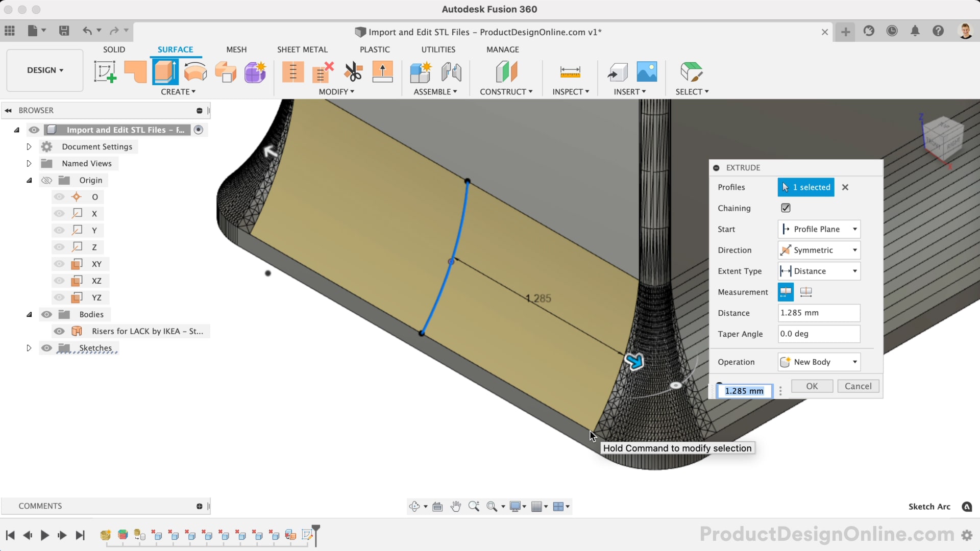This screenshot has height=551, width=980.
Task: Select the Orbit tool at the bottom
Action: [415, 506]
